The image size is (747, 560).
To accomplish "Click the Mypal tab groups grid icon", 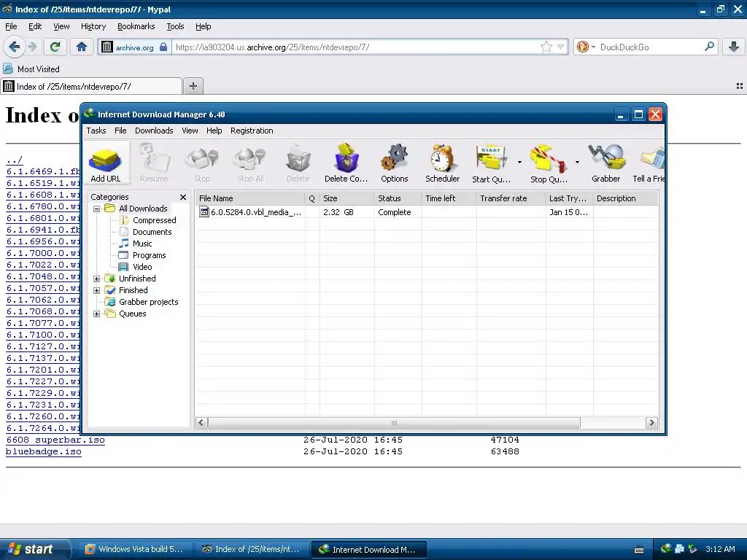I will [x=740, y=86].
